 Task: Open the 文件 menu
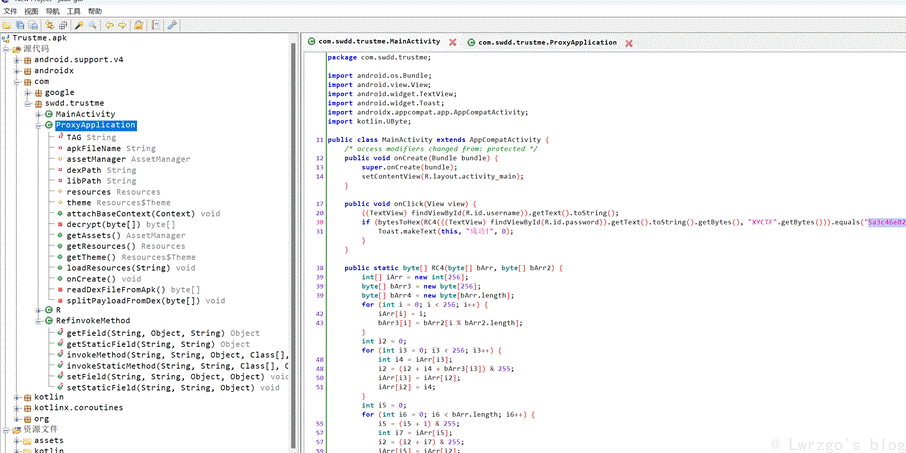coord(10,11)
